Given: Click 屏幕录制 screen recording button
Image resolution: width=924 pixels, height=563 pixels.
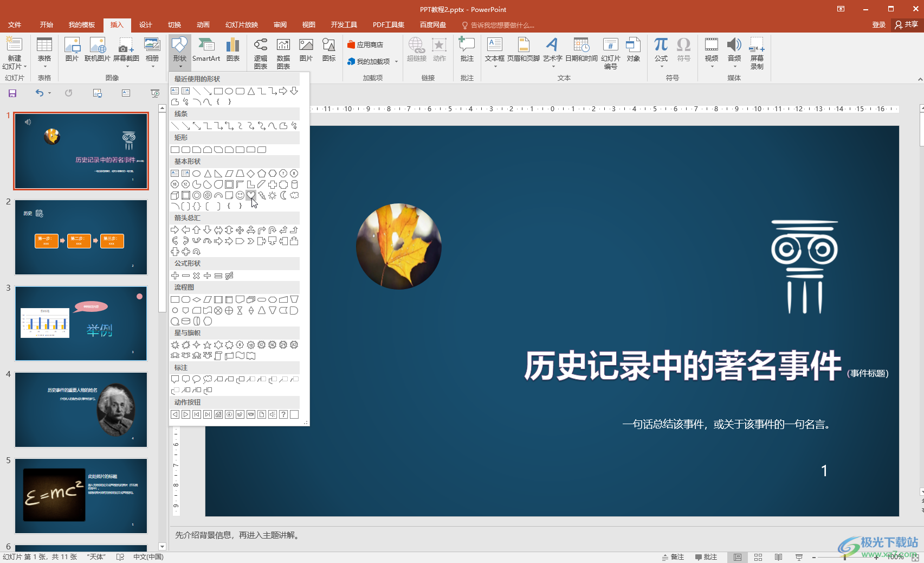Looking at the screenshot, I should 757,53.
